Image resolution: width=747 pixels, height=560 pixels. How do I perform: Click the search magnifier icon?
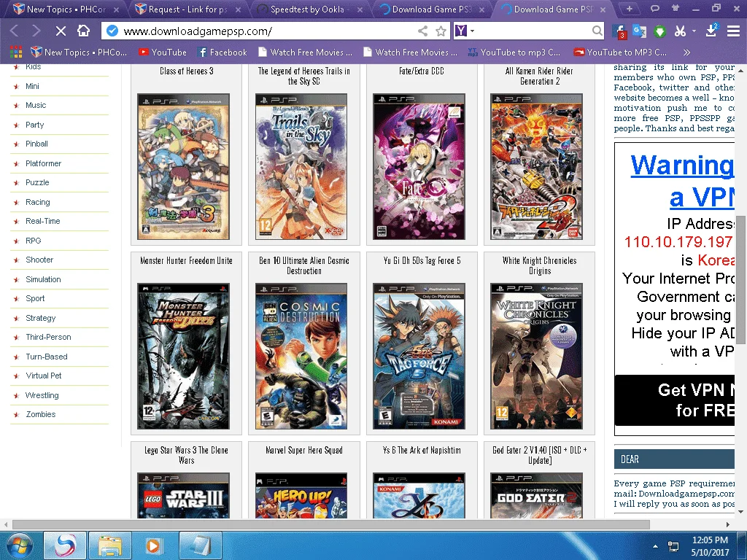click(x=597, y=31)
